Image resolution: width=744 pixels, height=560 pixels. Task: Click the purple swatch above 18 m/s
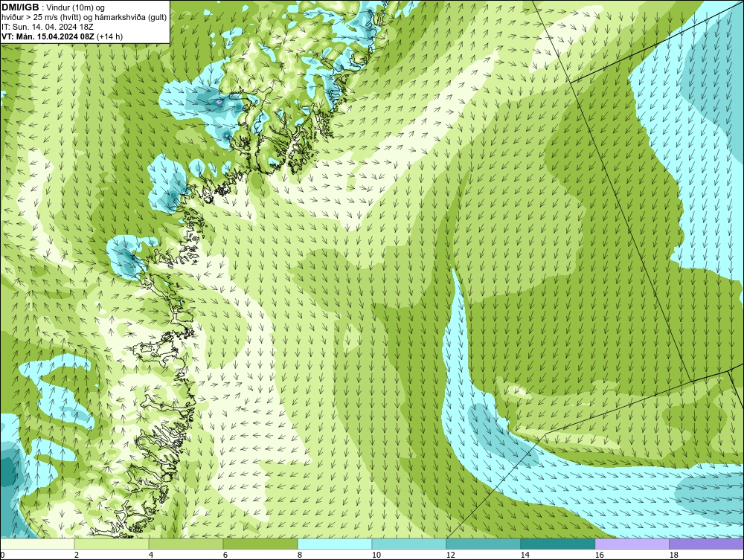(x=707, y=544)
